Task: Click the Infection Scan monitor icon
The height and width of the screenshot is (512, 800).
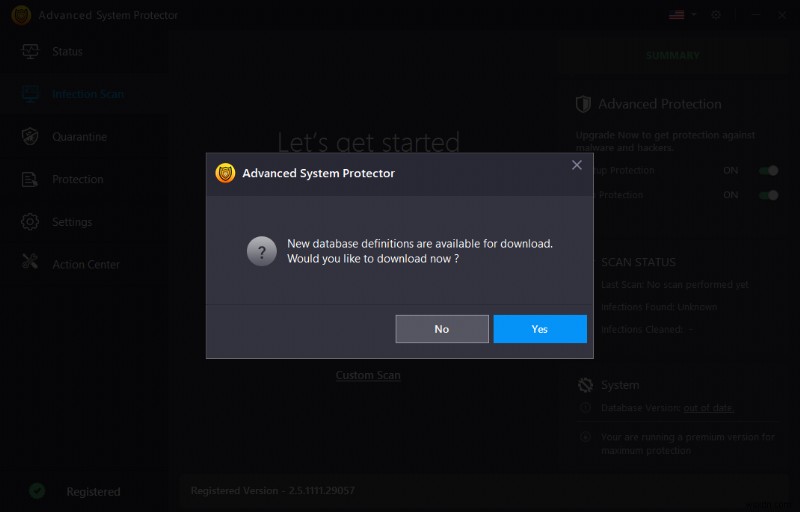Action: click(30, 94)
